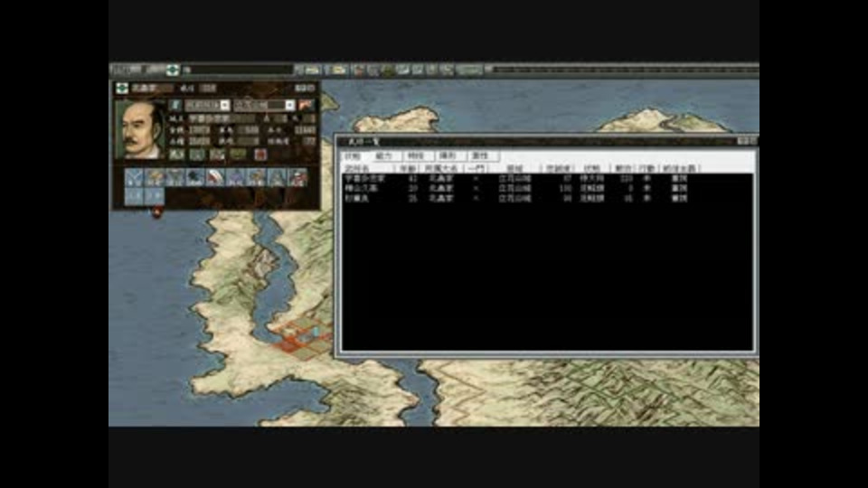Screen dimensions: 868x488
Task: Select the first pale-blue icon in second skill row
Action: tap(134, 196)
